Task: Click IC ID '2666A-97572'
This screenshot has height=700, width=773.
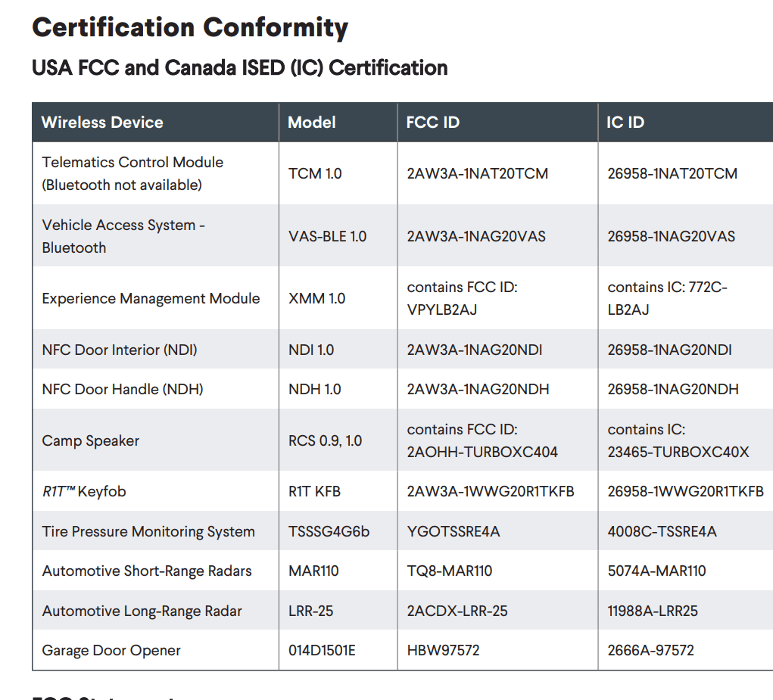Action: coord(651,650)
